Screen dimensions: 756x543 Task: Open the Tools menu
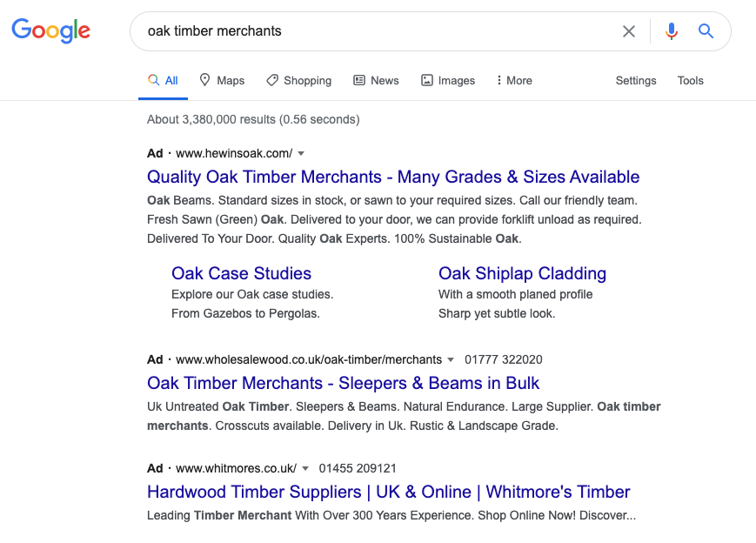[691, 81]
